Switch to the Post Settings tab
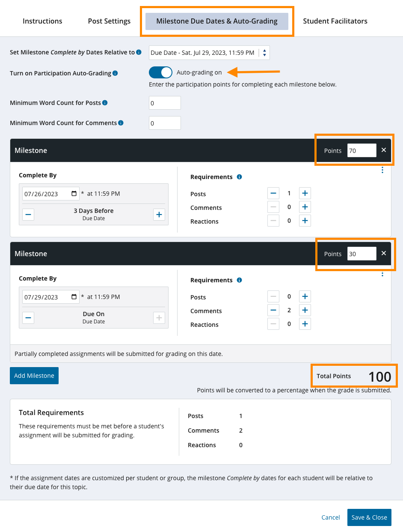The image size is (403, 532). point(109,21)
